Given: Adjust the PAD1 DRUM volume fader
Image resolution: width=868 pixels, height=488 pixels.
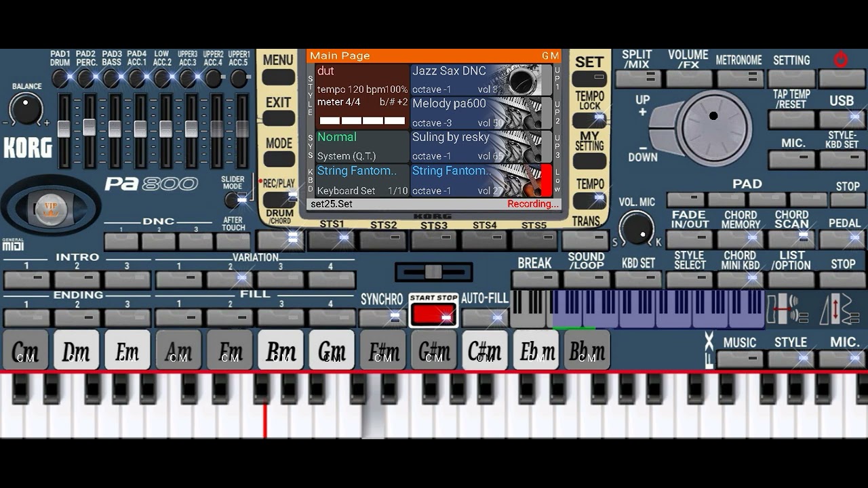Looking at the screenshot, I should [x=64, y=131].
